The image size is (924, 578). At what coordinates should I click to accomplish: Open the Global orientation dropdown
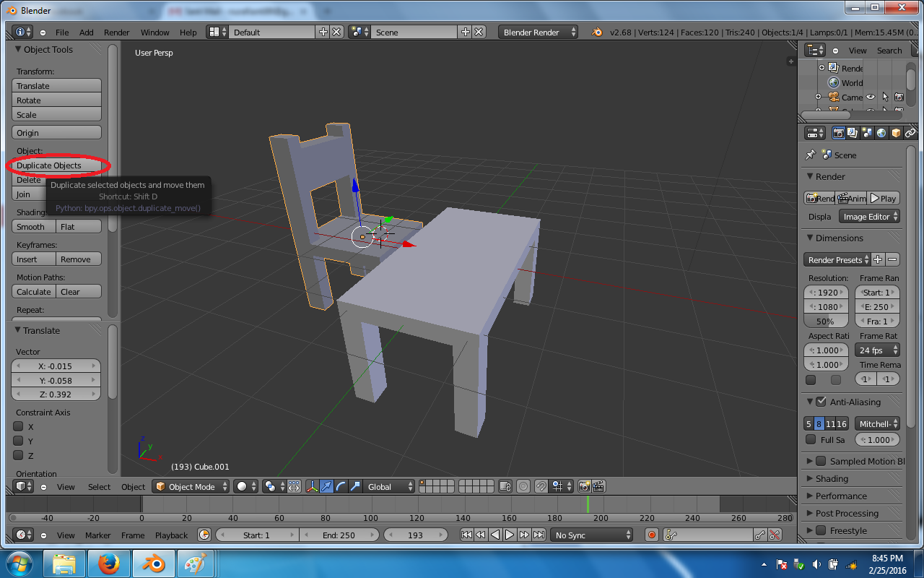pyautogui.click(x=389, y=486)
